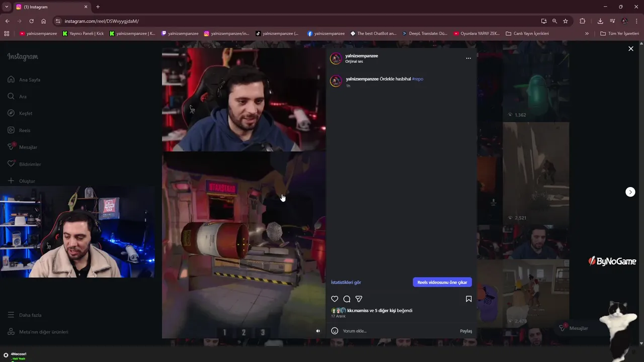The width and height of the screenshot is (644, 362).
Task: Open the Facebook yalnizsempanzee bookmark
Action: [326, 34]
